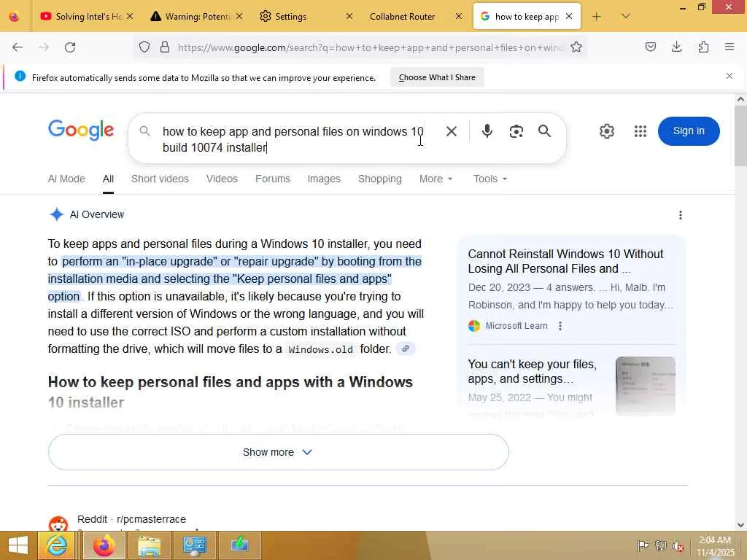Open the taskbar clock showing 2:04 AM
The height and width of the screenshot is (560, 747).
point(715,545)
